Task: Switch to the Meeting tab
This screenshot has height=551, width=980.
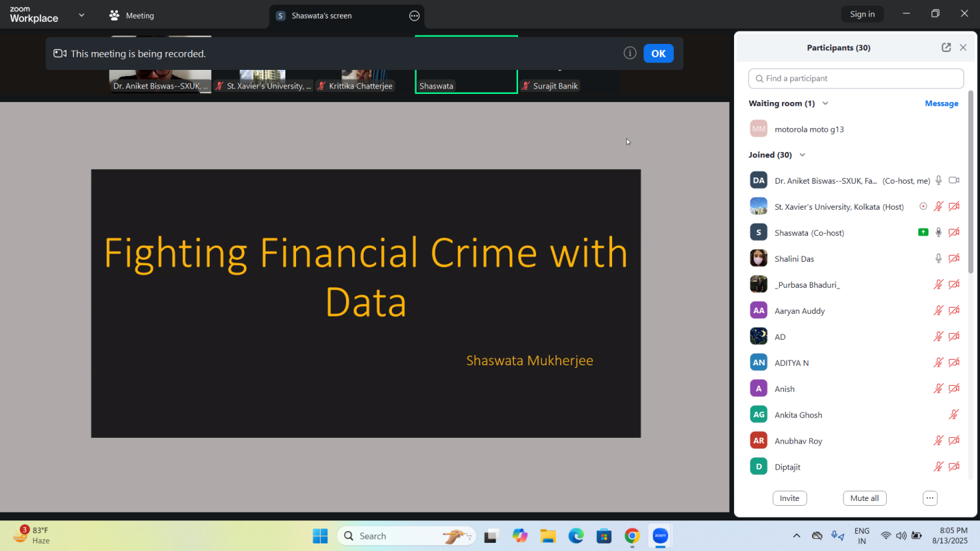Action: tap(132, 16)
